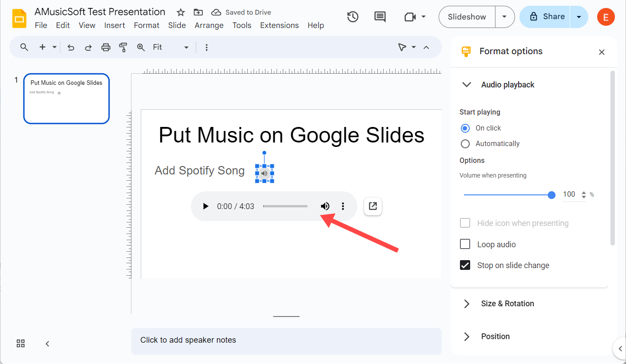Start the Slideshow
This screenshot has width=626, height=364.
(x=467, y=17)
